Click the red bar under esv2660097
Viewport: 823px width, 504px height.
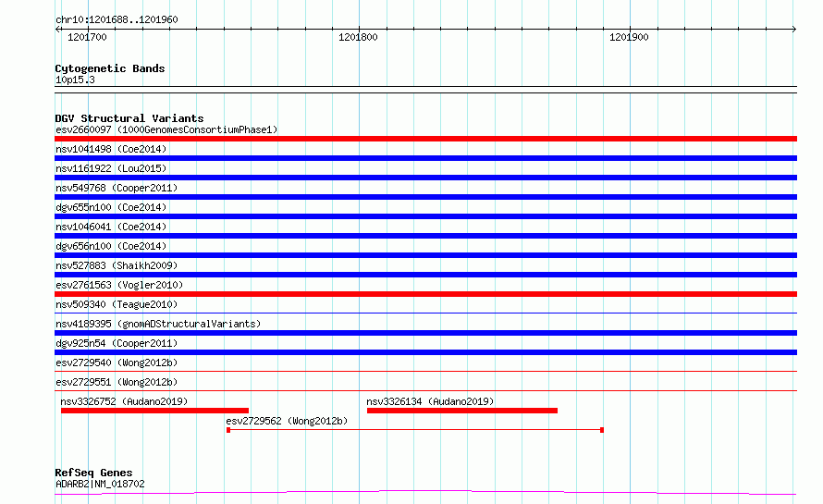click(x=425, y=139)
